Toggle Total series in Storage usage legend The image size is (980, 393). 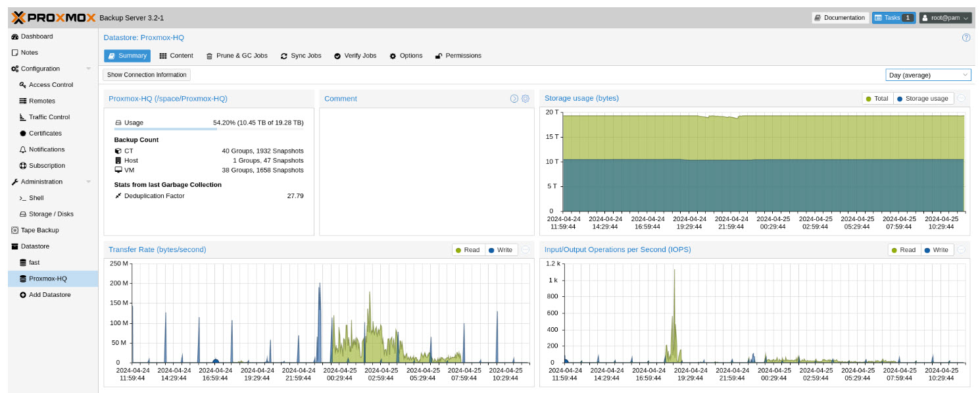(877, 99)
